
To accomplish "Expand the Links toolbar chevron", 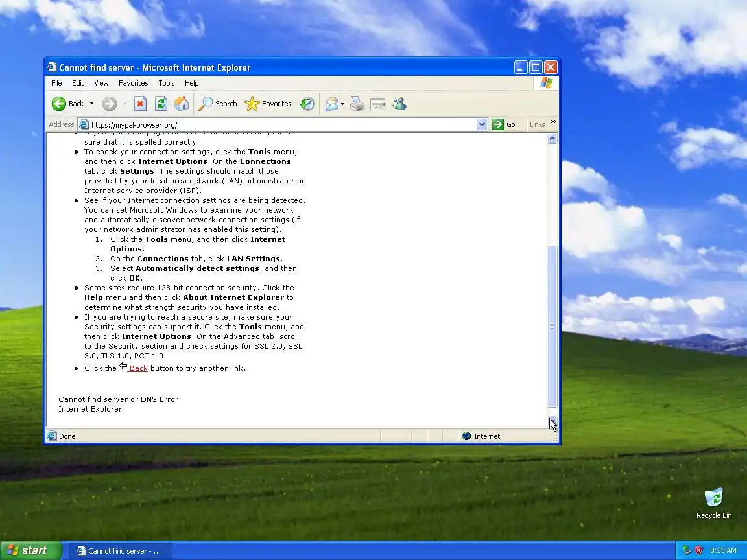I will [x=553, y=122].
